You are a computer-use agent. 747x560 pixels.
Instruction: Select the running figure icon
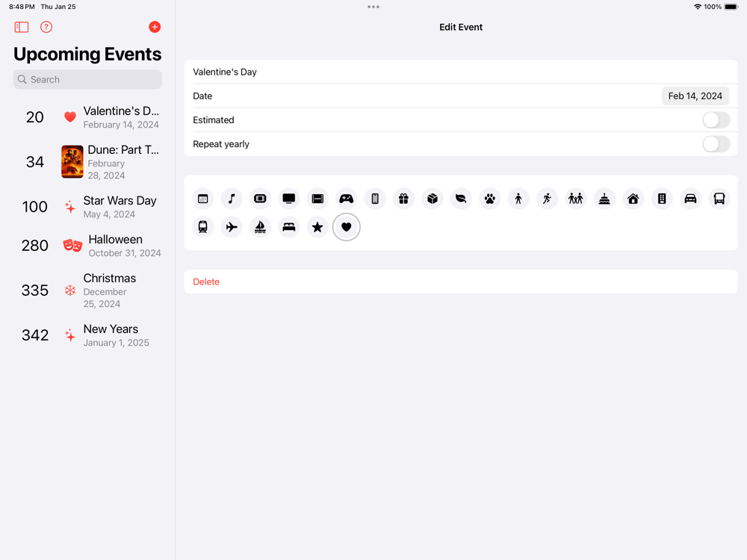tap(547, 199)
